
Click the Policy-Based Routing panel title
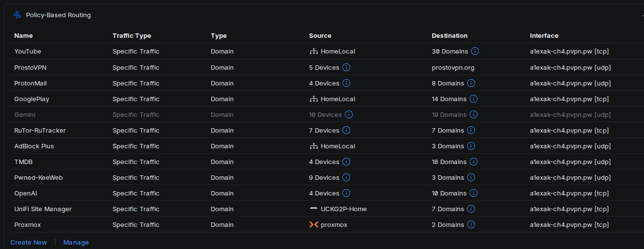point(58,15)
